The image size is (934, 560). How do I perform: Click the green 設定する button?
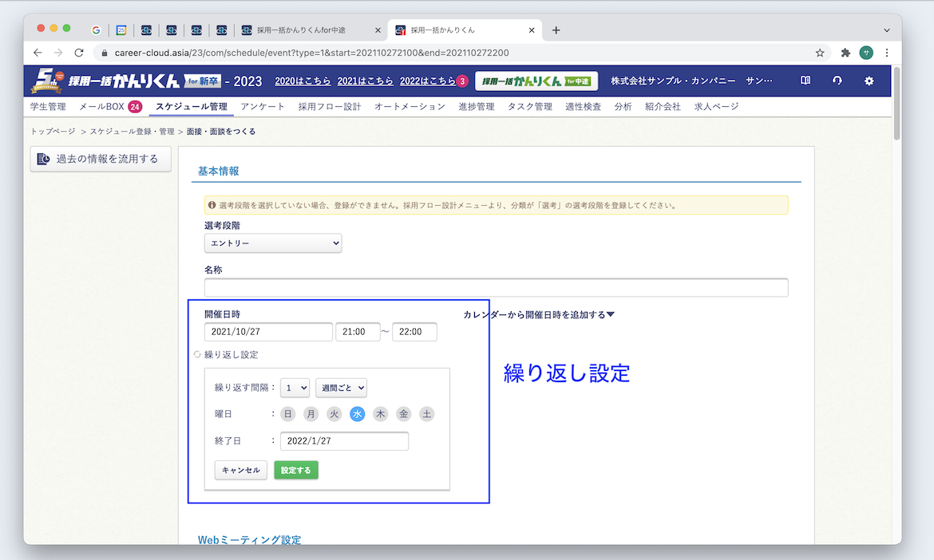[x=295, y=470]
